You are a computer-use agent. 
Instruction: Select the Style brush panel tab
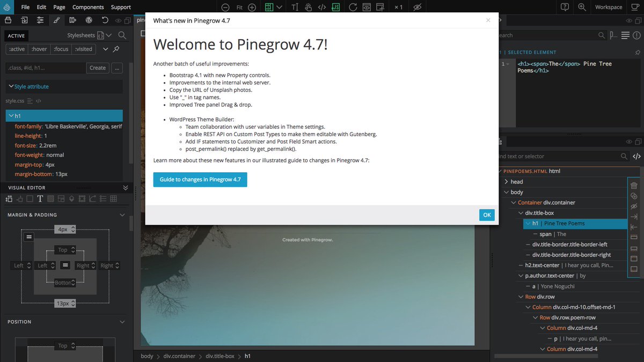click(x=56, y=20)
